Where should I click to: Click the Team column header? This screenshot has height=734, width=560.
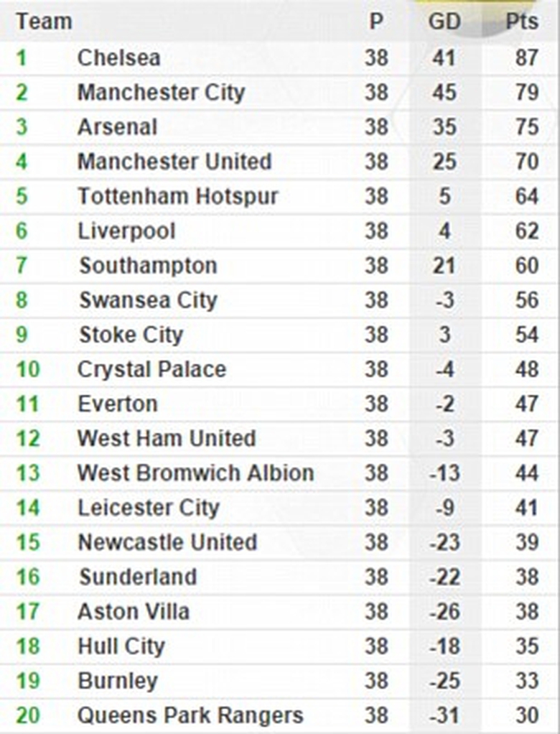[44, 22]
